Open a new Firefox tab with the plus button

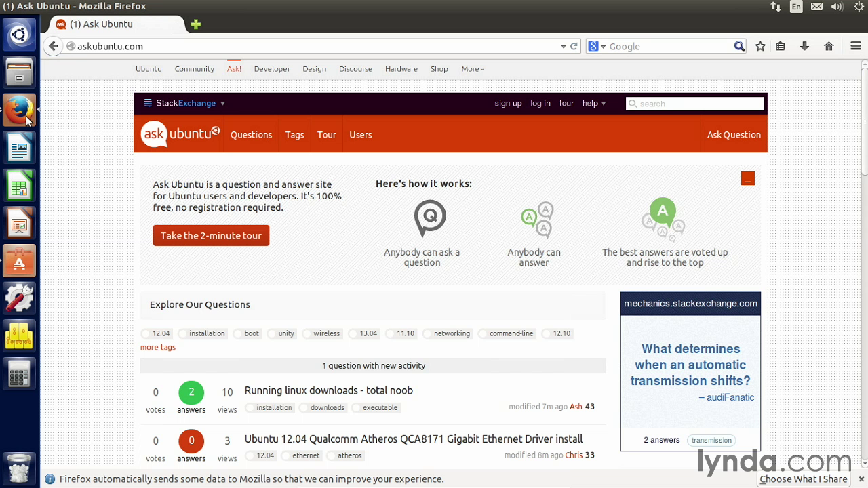[196, 24]
